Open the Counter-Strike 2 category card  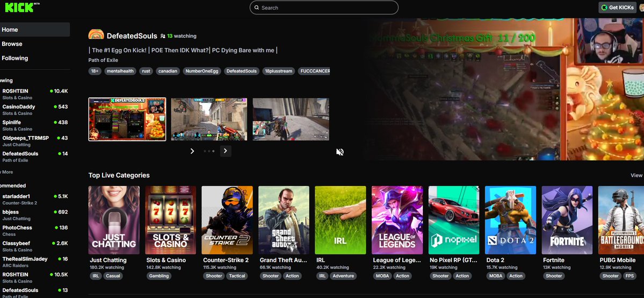[227, 220]
